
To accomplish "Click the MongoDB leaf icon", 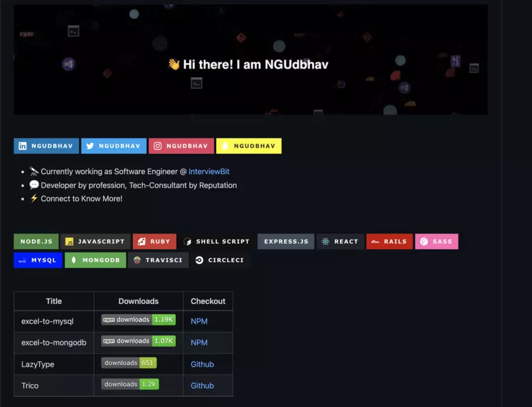I will pyautogui.click(x=74, y=260).
